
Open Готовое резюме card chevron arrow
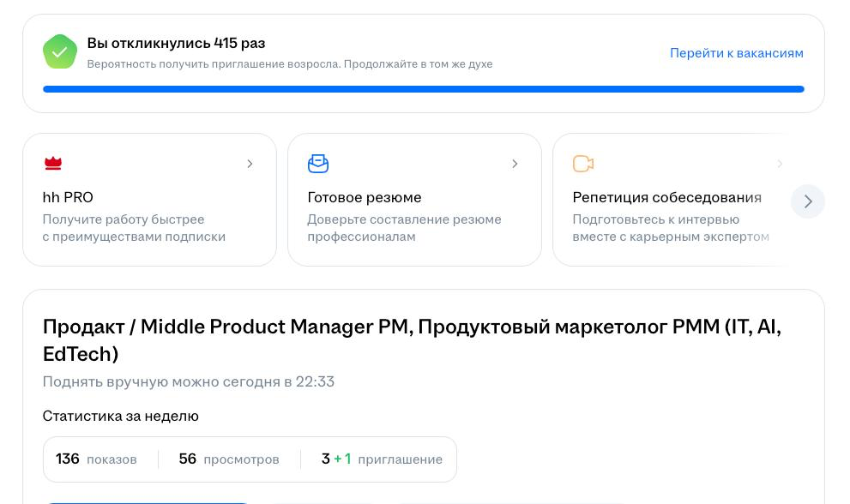coord(515,164)
